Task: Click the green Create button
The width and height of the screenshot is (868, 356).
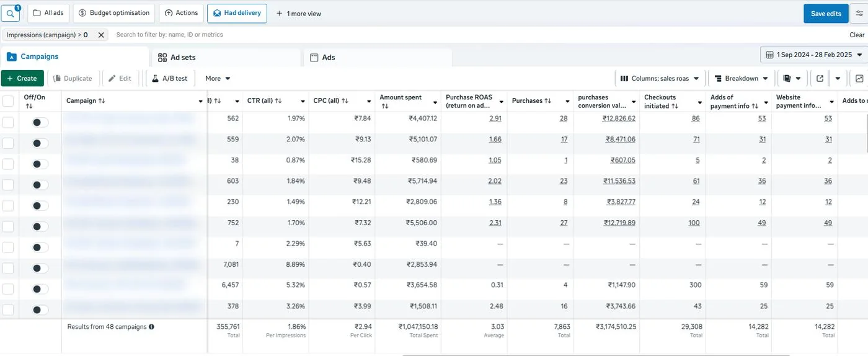Action: click(x=22, y=79)
